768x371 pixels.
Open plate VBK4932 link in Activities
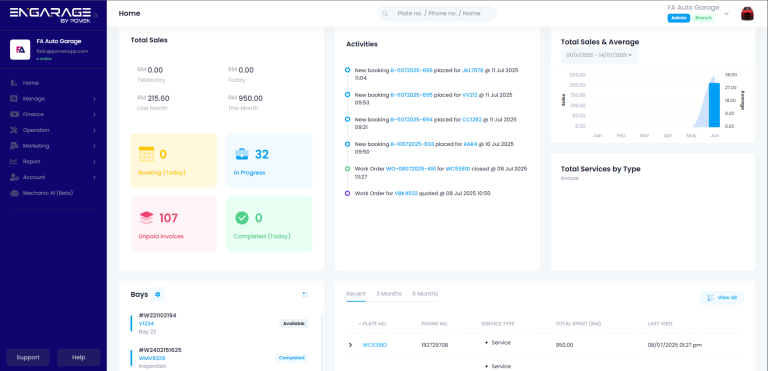pos(406,193)
